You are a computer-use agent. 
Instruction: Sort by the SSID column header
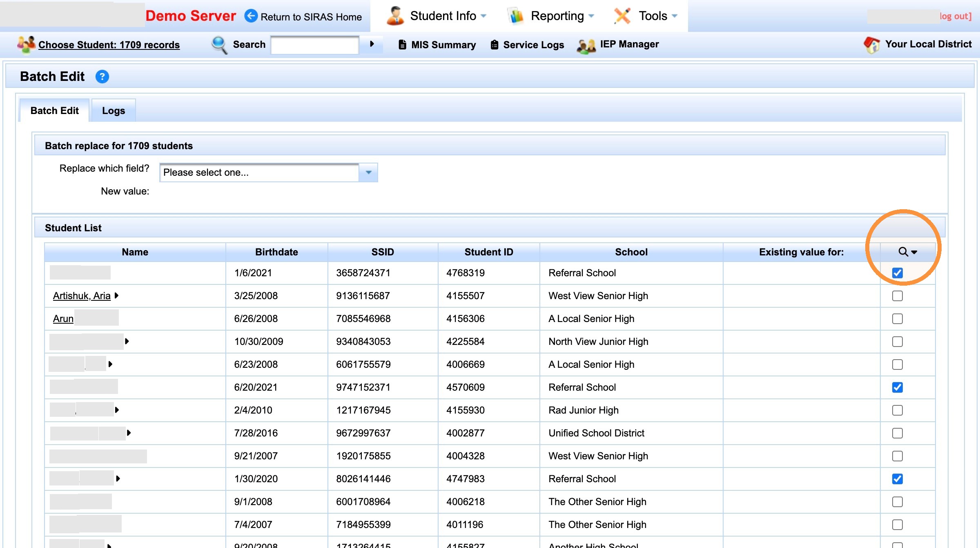[x=383, y=252]
